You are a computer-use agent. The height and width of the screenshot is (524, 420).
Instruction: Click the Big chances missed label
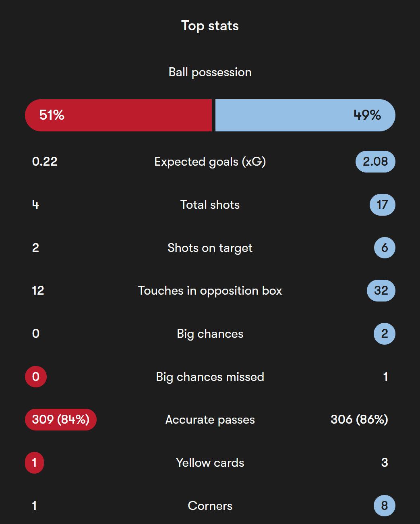coord(210,377)
